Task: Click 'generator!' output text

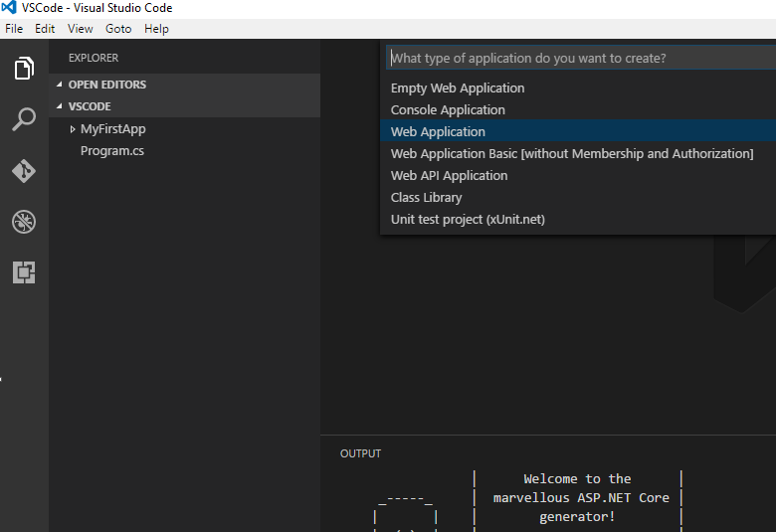Action: click(x=577, y=517)
